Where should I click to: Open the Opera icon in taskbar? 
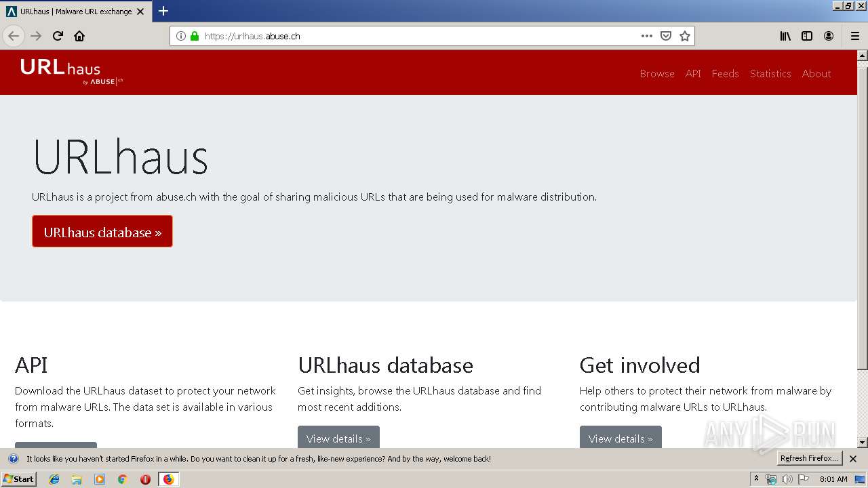pos(145,479)
